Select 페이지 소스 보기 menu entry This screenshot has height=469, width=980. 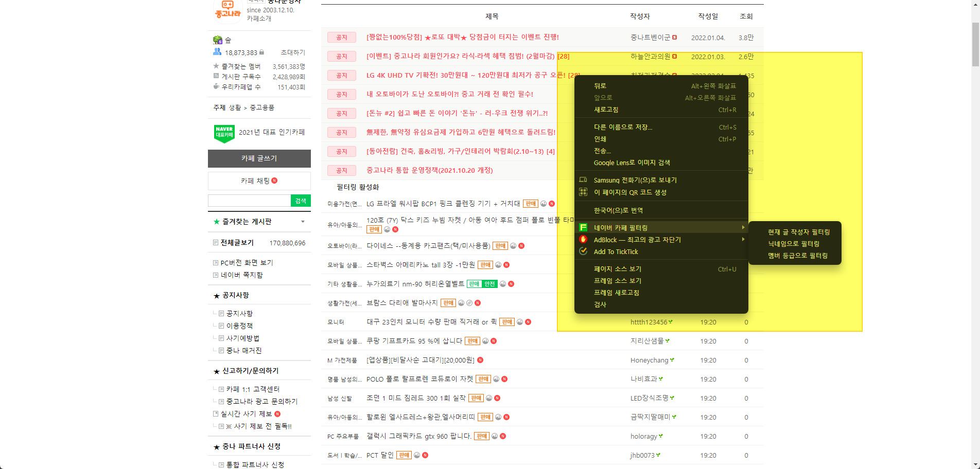(x=661, y=269)
